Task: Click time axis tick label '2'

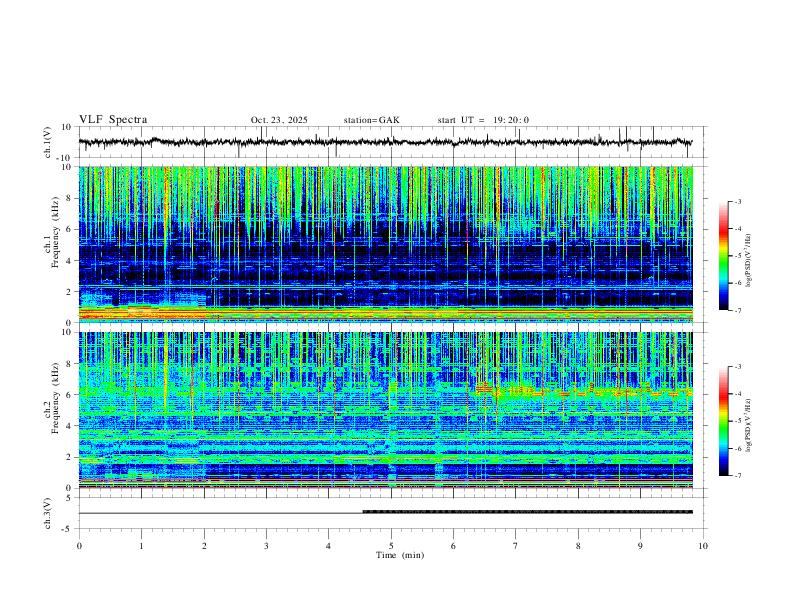Action: [204, 546]
